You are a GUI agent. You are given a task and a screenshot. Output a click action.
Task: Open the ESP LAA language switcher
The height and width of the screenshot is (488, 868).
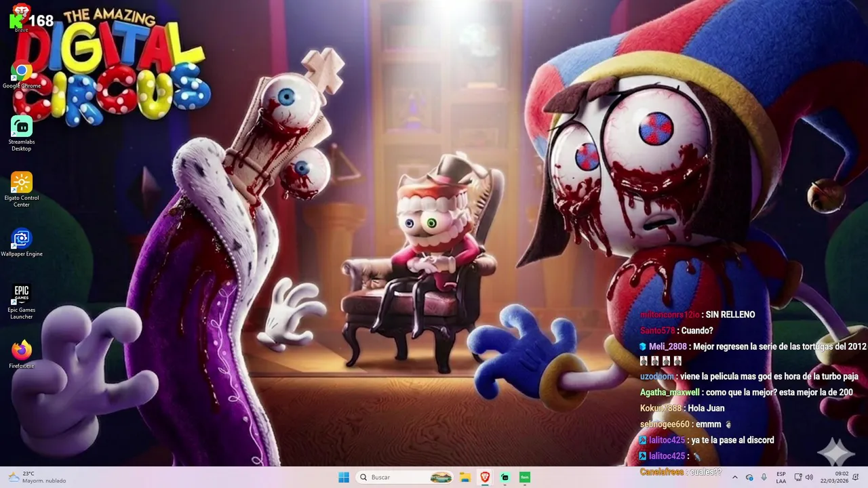(x=781, y=477)
